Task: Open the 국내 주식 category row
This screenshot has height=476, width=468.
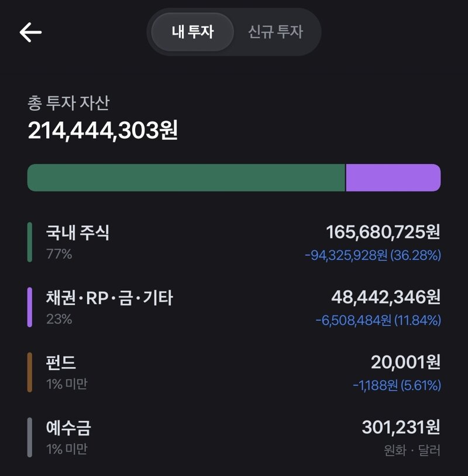Action: point(234,242)
